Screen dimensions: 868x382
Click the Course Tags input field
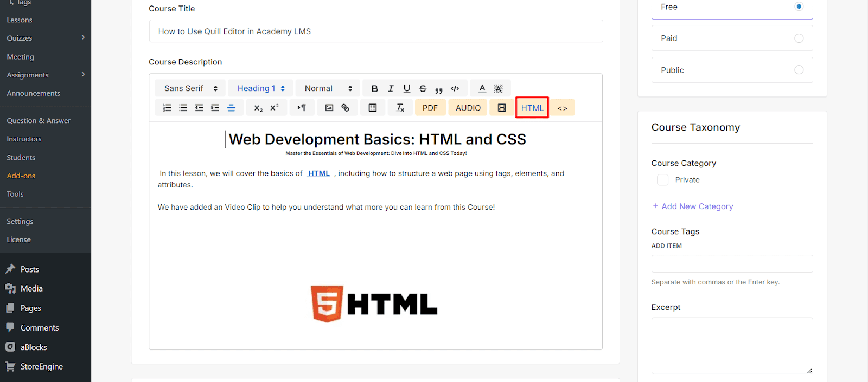732,263
